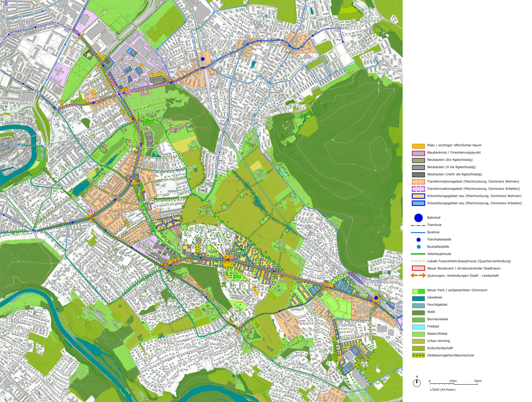Click the orange Querungen double-arrow legend symbol
This screenshot has height=402, width=532.
pyautogui.click(x=418, y=276)
